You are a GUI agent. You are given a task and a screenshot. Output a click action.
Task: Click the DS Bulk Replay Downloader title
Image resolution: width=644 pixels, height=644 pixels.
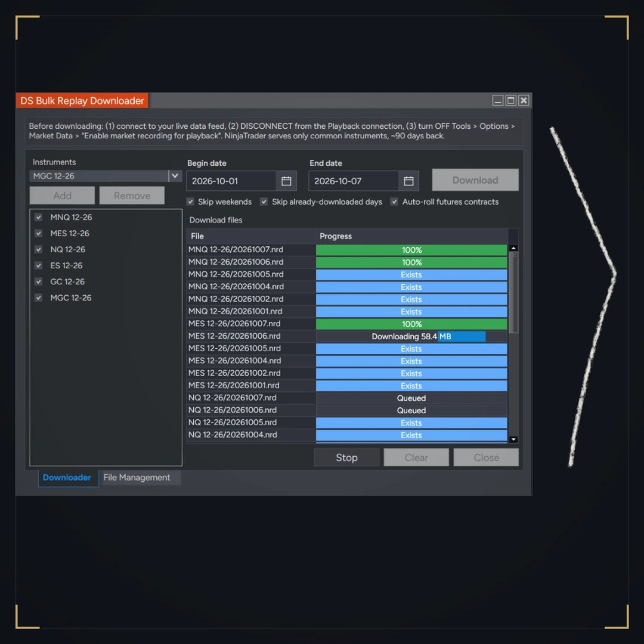[82, 101]
